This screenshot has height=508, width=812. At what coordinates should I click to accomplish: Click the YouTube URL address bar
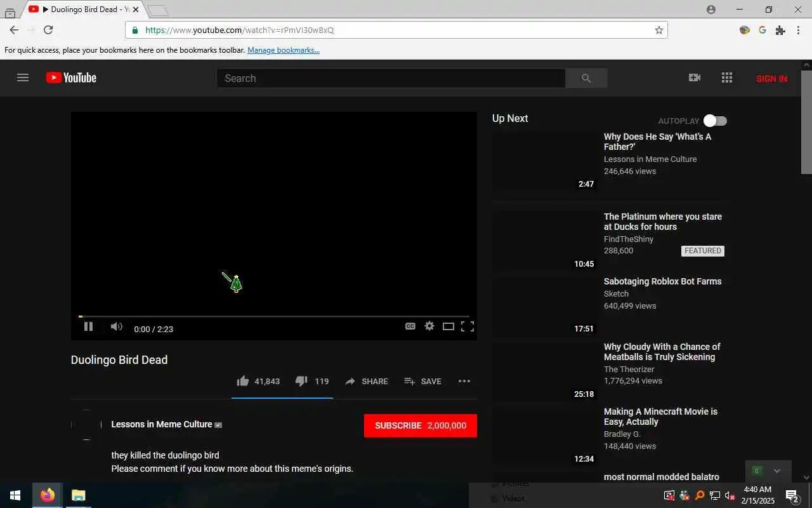396,30
